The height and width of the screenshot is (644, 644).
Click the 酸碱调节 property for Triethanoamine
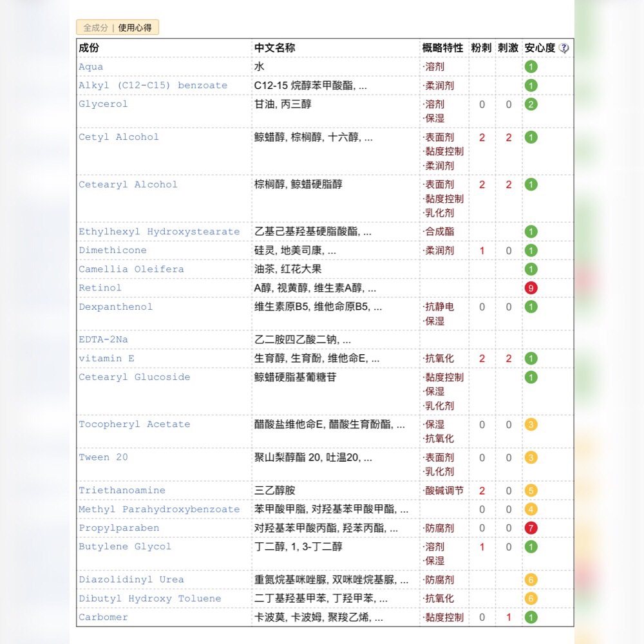pyautogui.click(x=443, y=490)
